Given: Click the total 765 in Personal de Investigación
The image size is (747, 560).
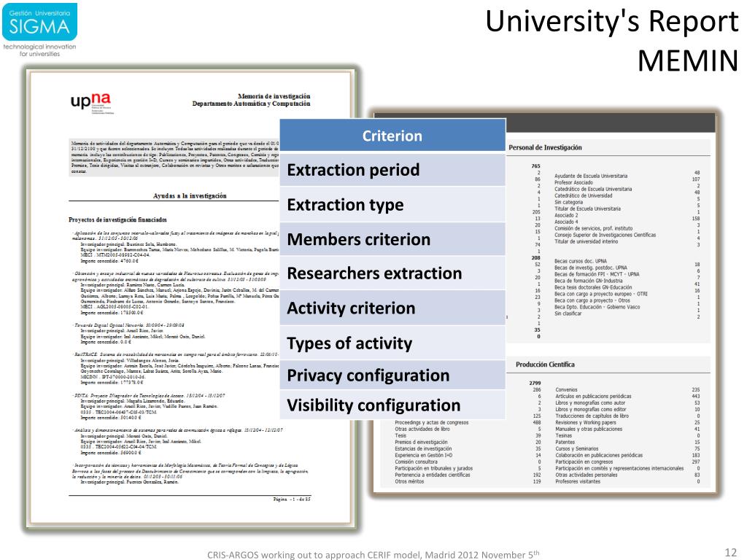Looking at the screenshot, I should click(x=535, y=166).
